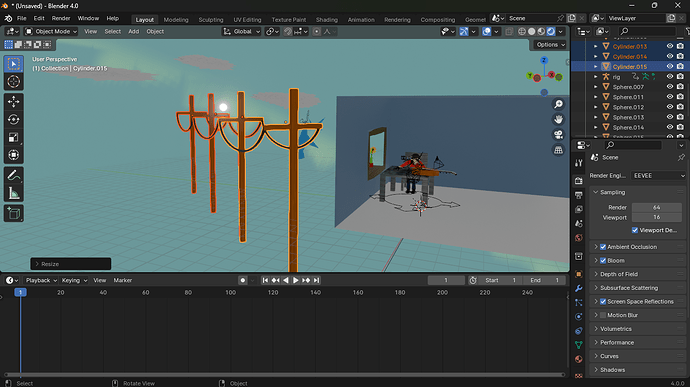
Task: Open the Render Engine EEVEE dropdown
Action: [x=658, y=176]
